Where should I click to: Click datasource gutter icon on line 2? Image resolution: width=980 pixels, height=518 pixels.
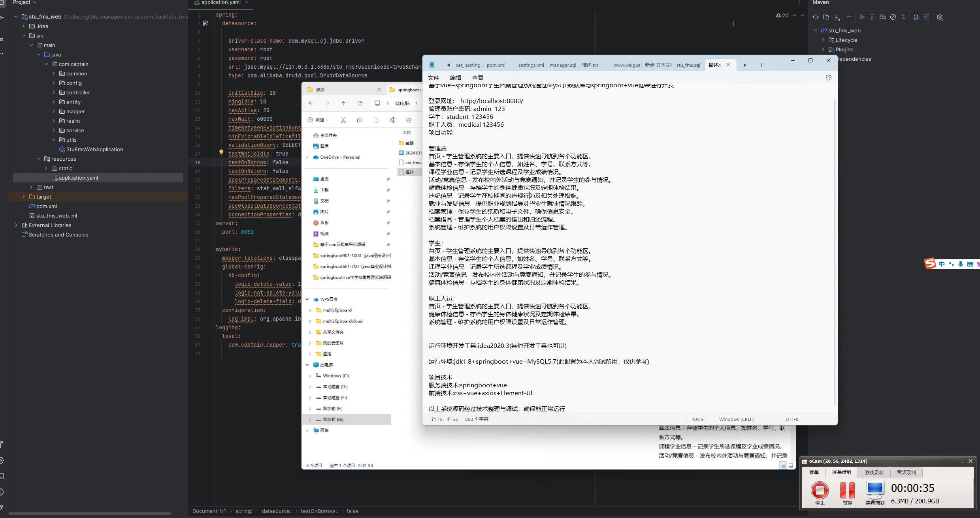click(205, 23)
